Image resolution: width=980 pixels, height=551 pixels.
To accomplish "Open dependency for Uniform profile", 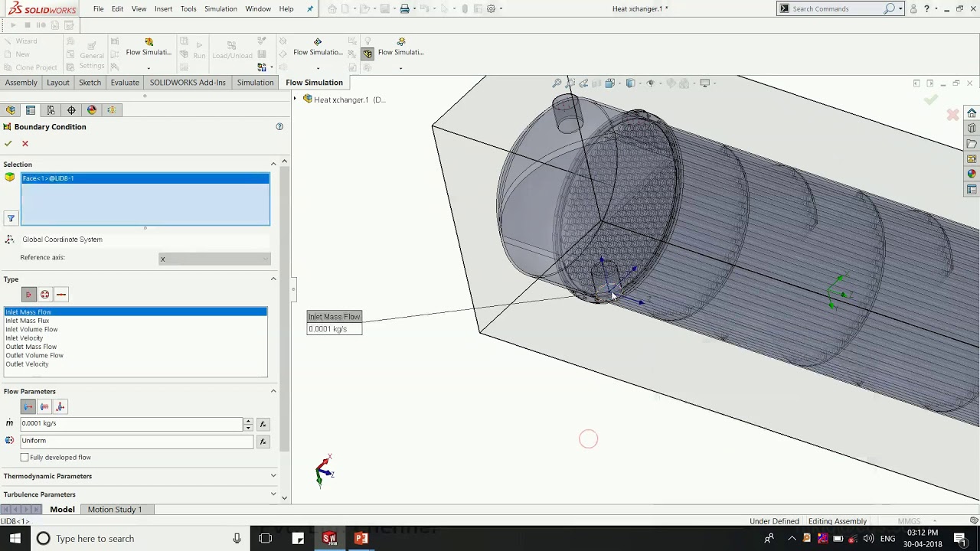I will [x=263, y=442].
